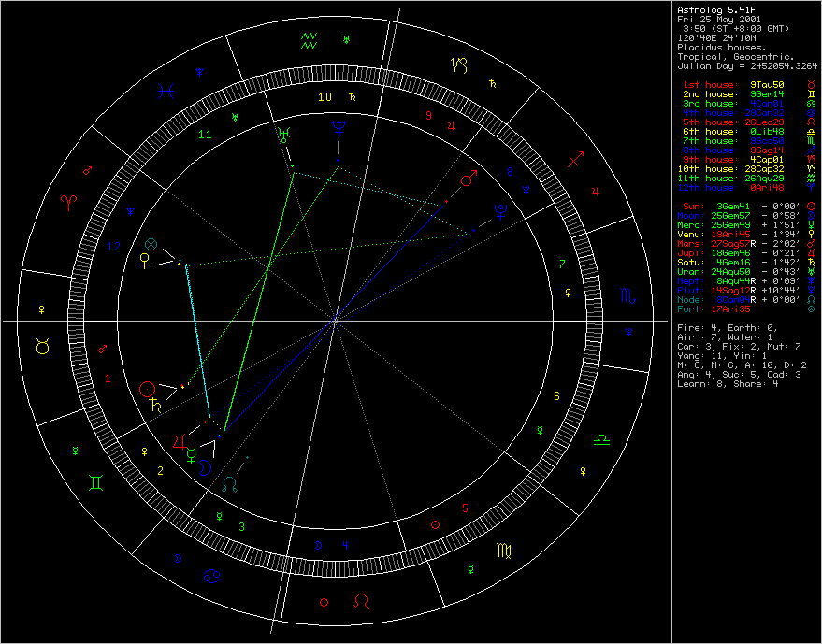Click the yellow Virgo sign on the outer ring
822x644 pixels.
(504, 551)
